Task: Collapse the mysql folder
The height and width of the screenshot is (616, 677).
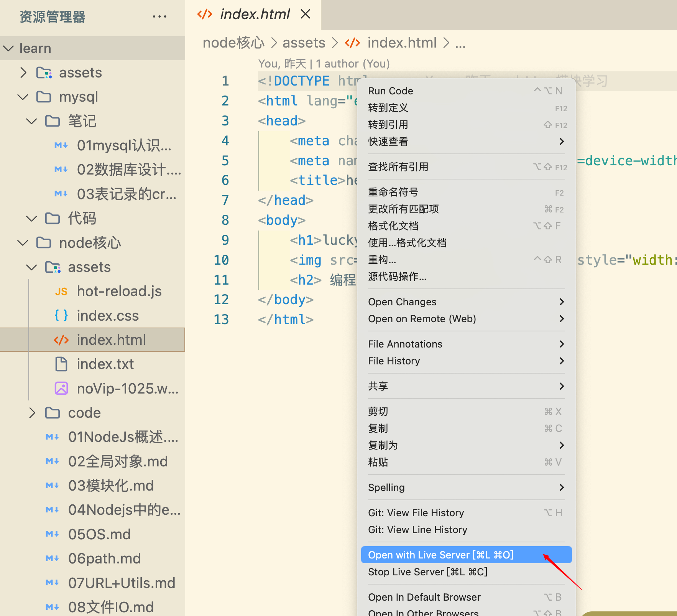Action: point(23,97)
